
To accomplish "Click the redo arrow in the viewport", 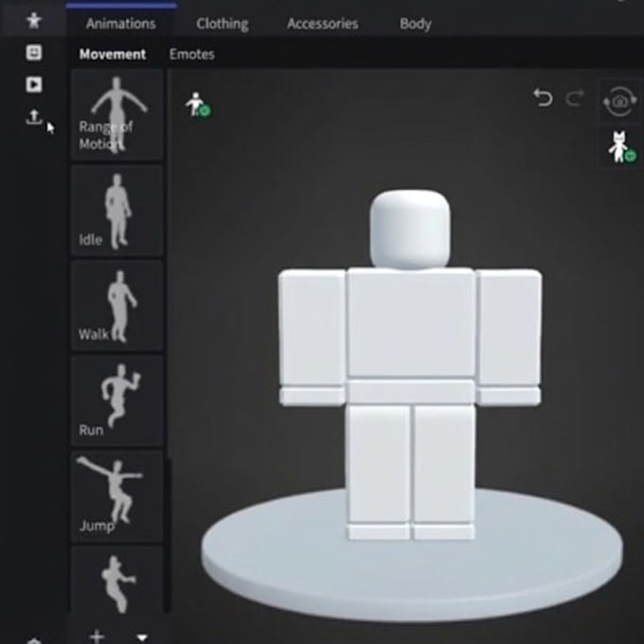I will coord(575,98).
